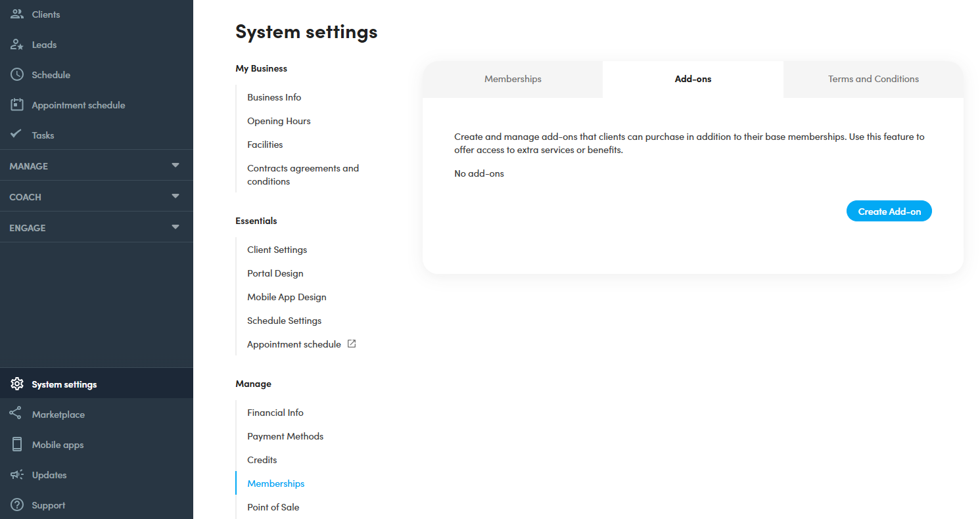Open Point of Sale settings

point(273,507)
